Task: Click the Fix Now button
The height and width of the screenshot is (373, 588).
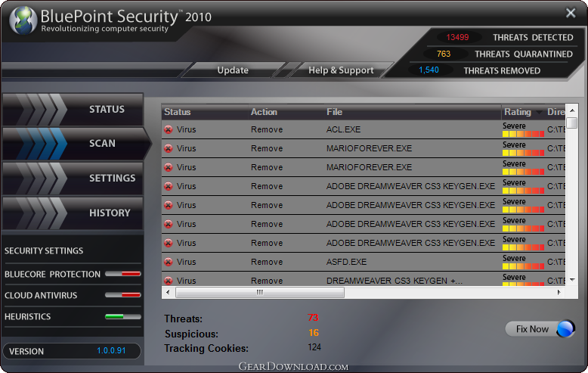Action: coord(540,328)
